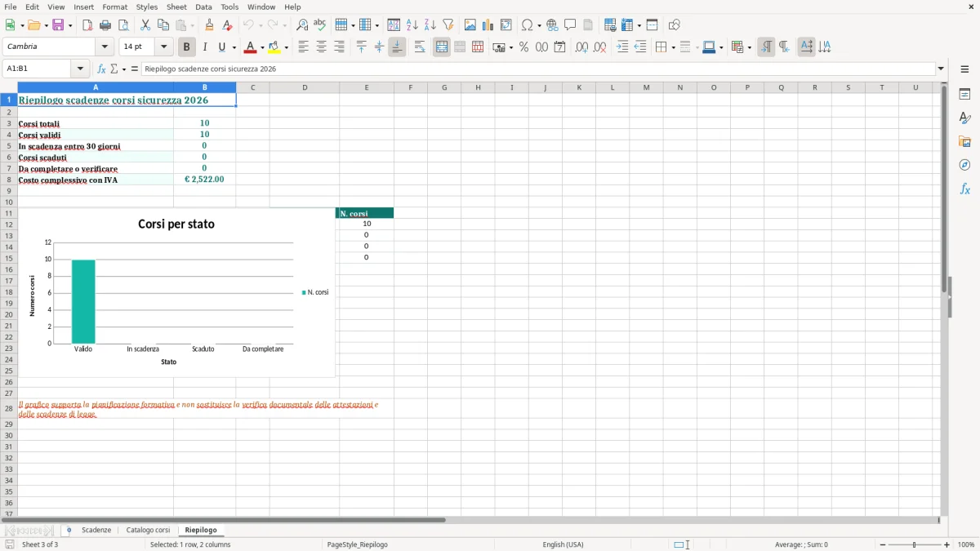Switch to the Scadenze sheet tab
Viewport: 980px width, 551px height.
coord(96,531)
